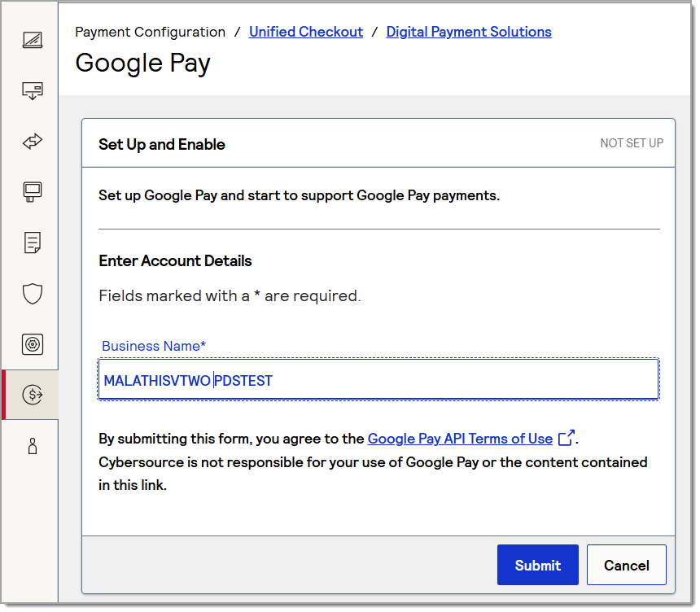Select the circular target sidebar icon
This screenshot has height=612, width=700.
(32, 344)
